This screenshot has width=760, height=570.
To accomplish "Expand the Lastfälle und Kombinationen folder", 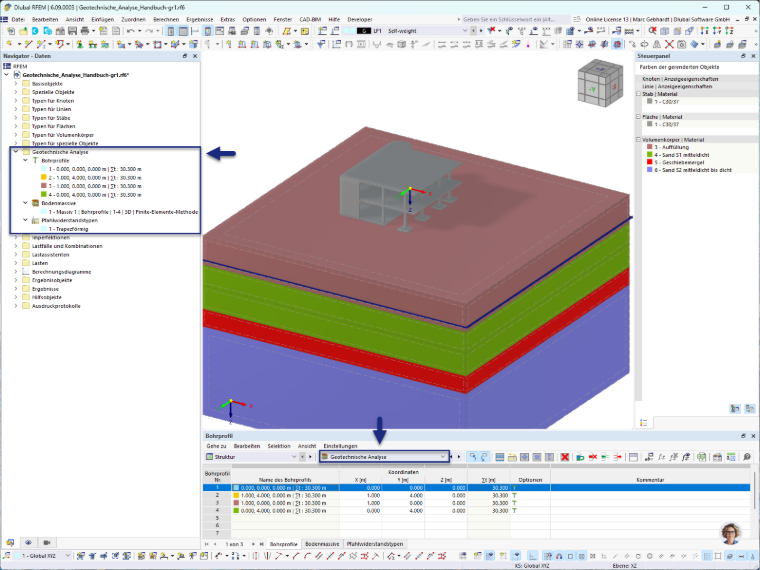I will [16, 246].
